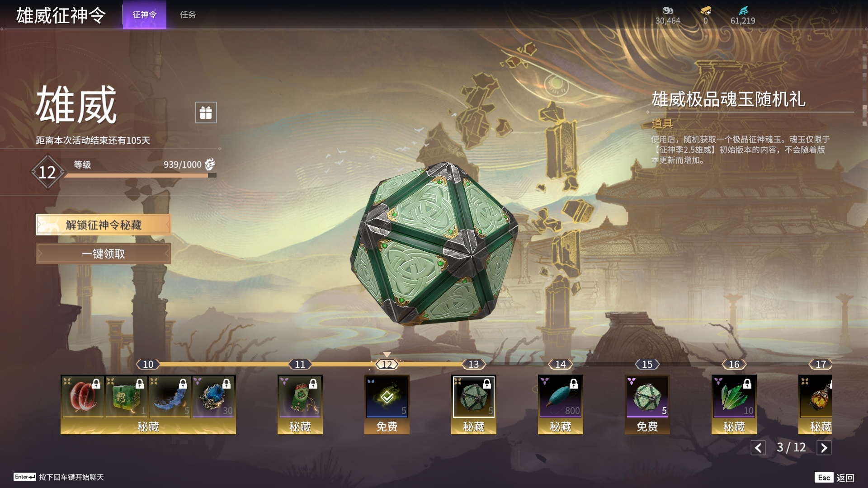Click the level 12 marker on timeline
The width and height of the screenshot is (868, 488).
(387, 364)
